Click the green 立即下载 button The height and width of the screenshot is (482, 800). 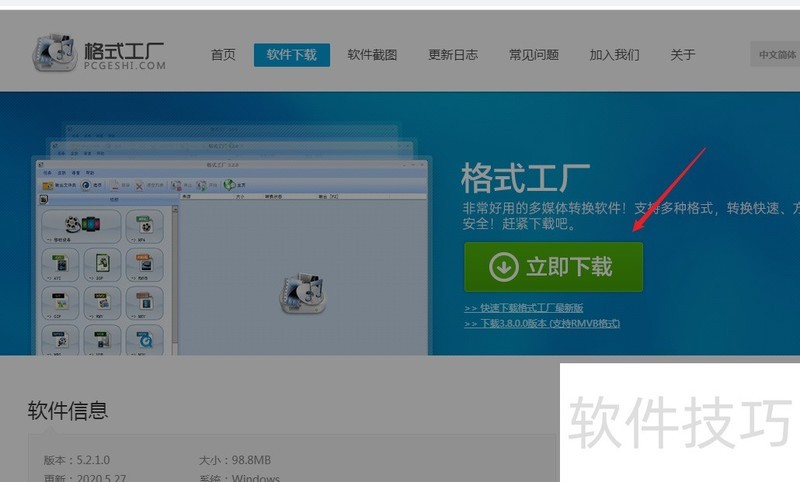(x=554, y=267)
